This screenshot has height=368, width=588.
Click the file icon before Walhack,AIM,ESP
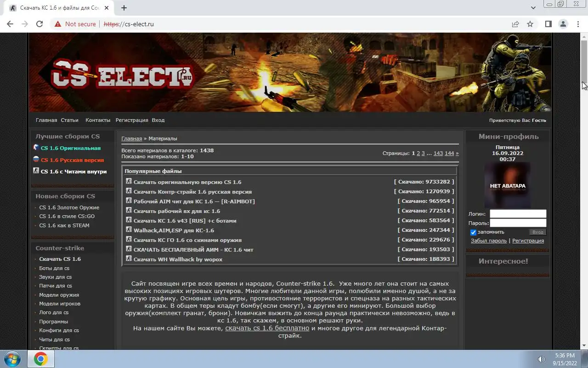[129, 230]
